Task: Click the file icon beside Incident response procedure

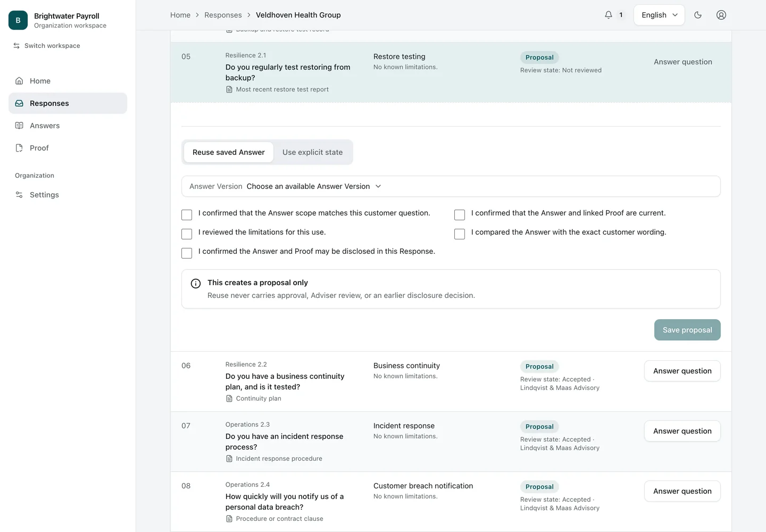Action: pos(229,459)
